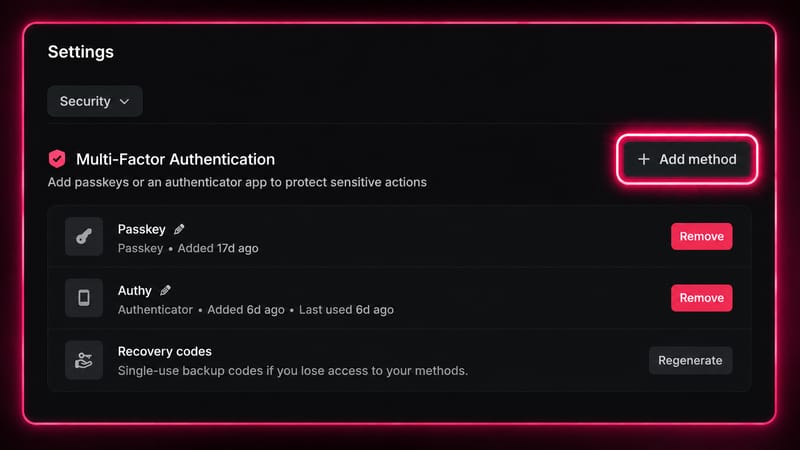Click the key icon in Passkey row

(x=84, y=236)
